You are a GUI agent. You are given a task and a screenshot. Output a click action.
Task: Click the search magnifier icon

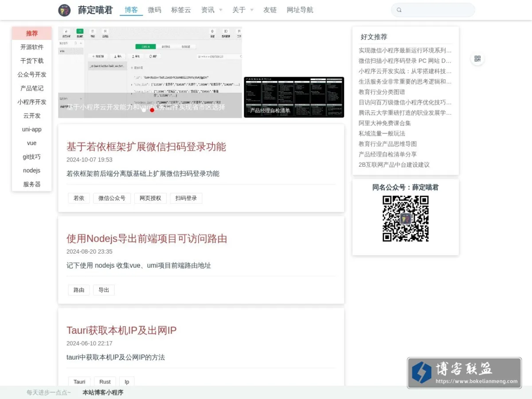399,10
